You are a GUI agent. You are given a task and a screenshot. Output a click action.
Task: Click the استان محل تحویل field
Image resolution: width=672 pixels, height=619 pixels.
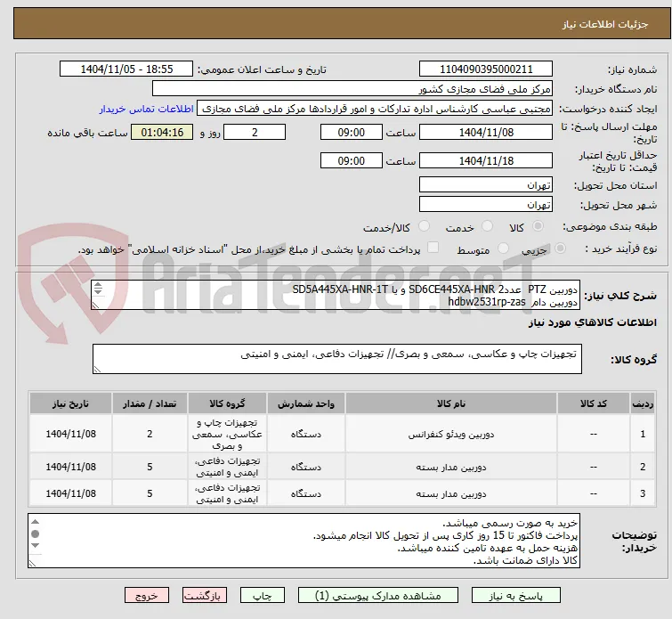click(486, 185)
